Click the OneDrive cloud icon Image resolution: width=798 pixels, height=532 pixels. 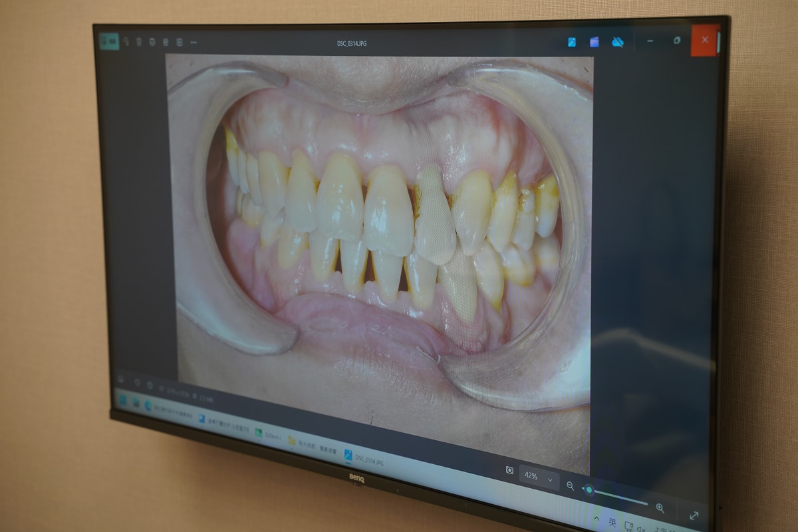(618, 42)
